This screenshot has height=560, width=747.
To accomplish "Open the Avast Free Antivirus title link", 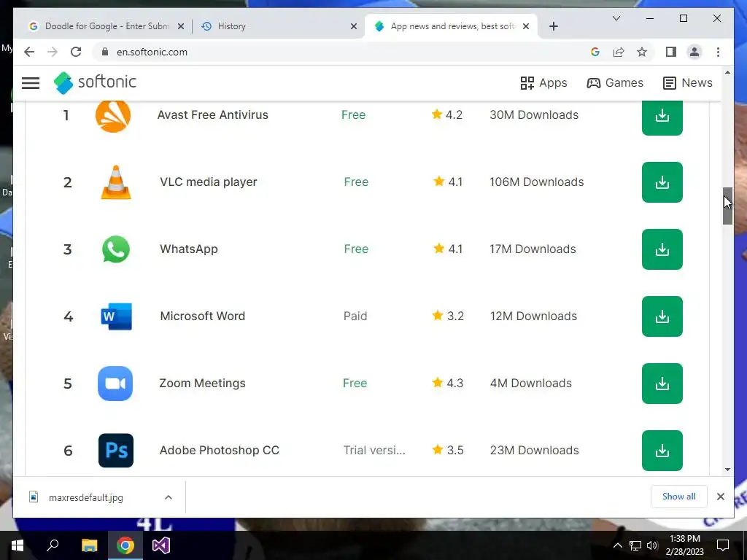I will pos(212,114).
